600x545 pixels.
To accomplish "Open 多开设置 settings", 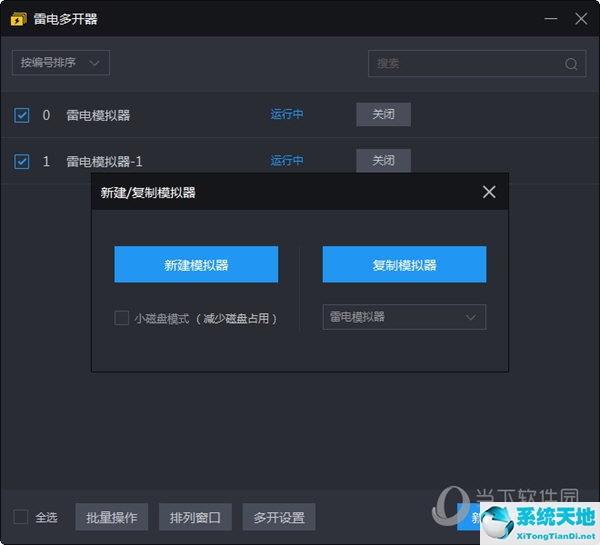I will click(x=279, y=517).
